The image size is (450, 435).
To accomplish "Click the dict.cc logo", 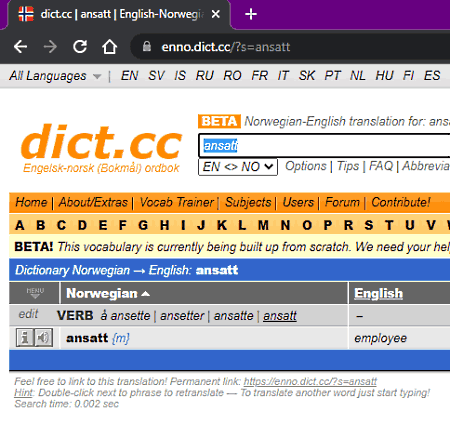I will click(x=102, y=142).
